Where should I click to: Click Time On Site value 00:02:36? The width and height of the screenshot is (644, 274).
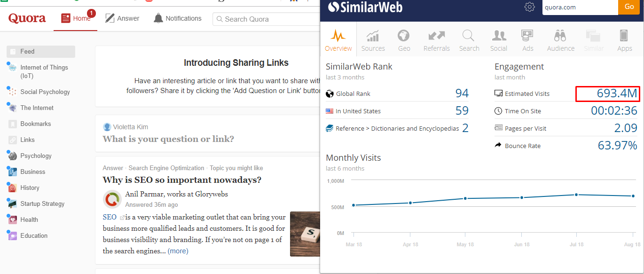pos(614,111)
